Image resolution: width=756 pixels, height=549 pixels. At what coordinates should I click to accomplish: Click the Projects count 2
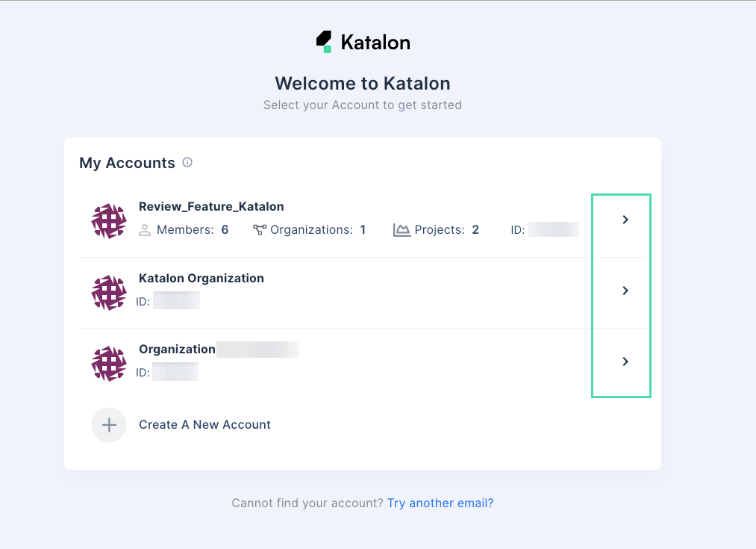pos(475,229)
